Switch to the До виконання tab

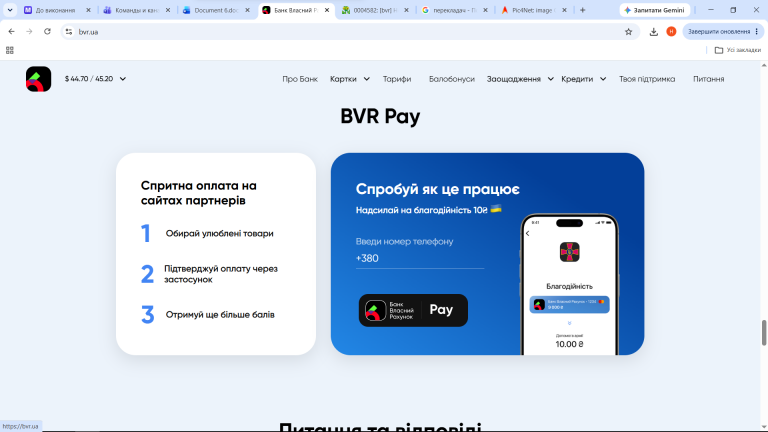55,10
